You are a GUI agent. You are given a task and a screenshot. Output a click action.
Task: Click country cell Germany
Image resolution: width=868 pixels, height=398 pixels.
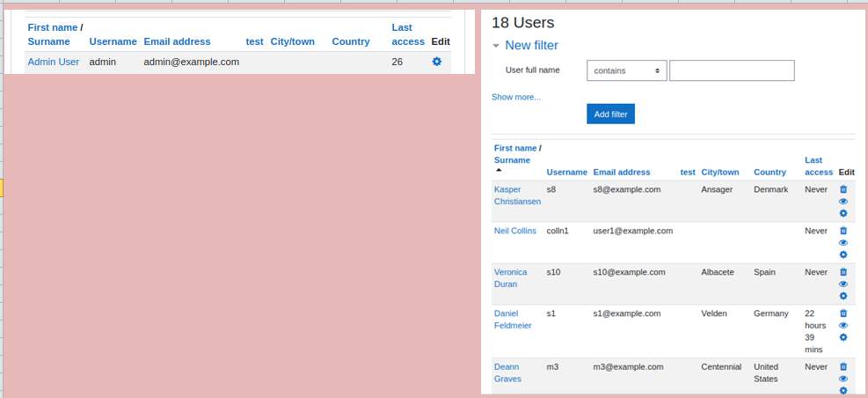click(x=771, y=313)
